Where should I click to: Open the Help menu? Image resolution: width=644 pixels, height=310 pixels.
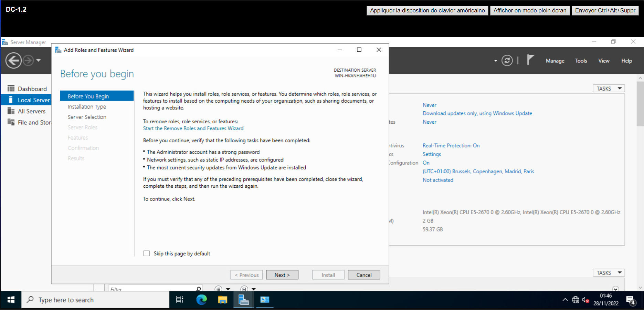(x=626, y=61)
